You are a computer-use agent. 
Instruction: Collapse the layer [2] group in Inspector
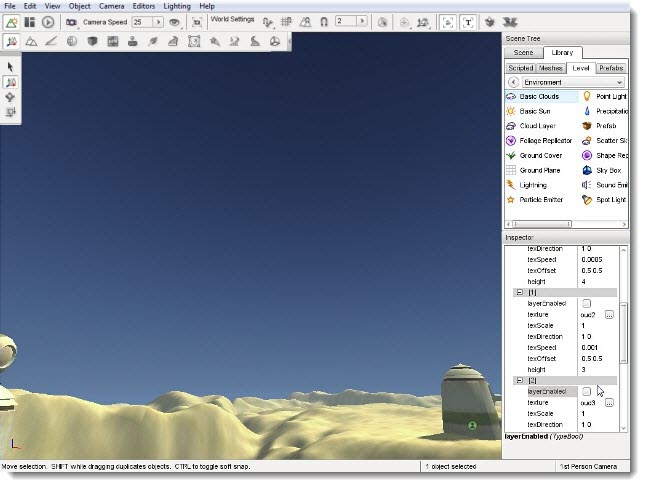(x=518, y=381)
